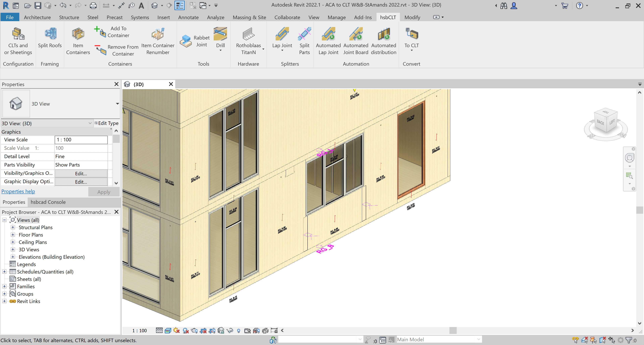
Task: Toggle shadows in the view control bar
Action: 185,331
